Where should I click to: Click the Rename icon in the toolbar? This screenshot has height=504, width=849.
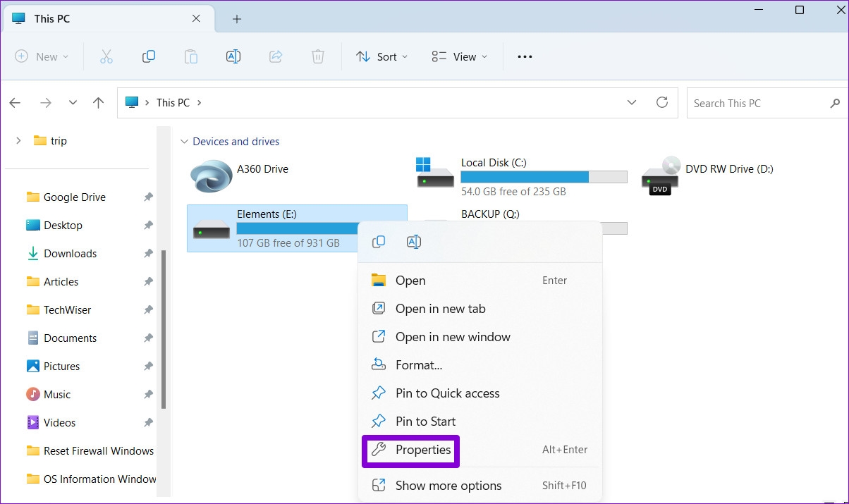pyautogui.click(x=233, y=56)
